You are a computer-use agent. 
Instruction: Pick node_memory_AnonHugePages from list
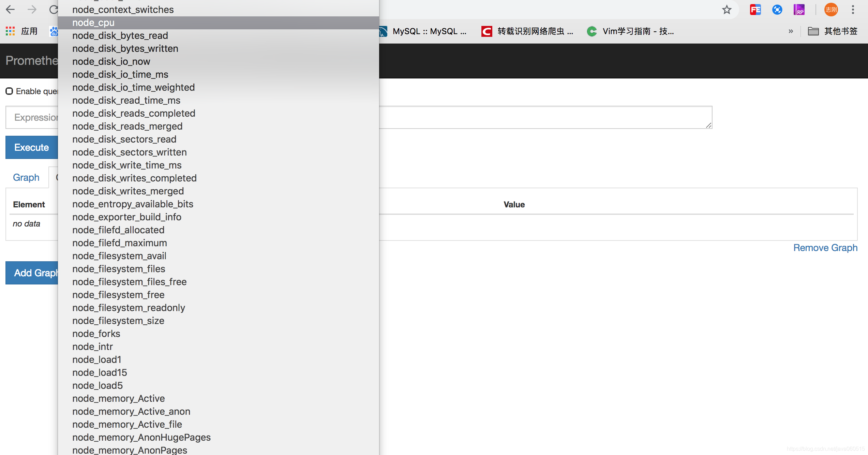click(219, 437)
